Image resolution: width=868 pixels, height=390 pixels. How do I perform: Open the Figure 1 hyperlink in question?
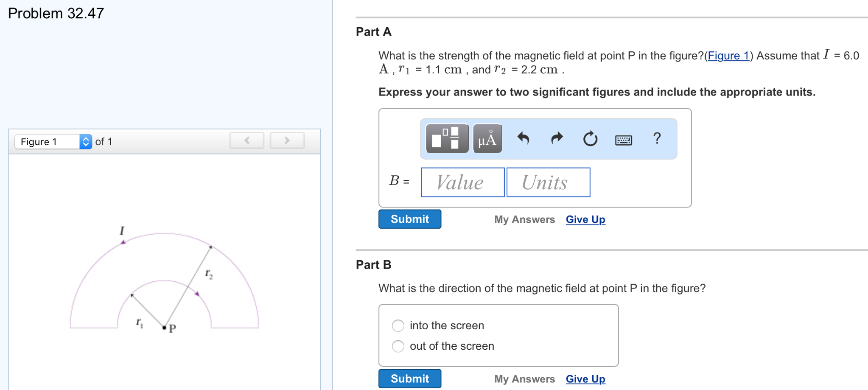tap(728, 56)
